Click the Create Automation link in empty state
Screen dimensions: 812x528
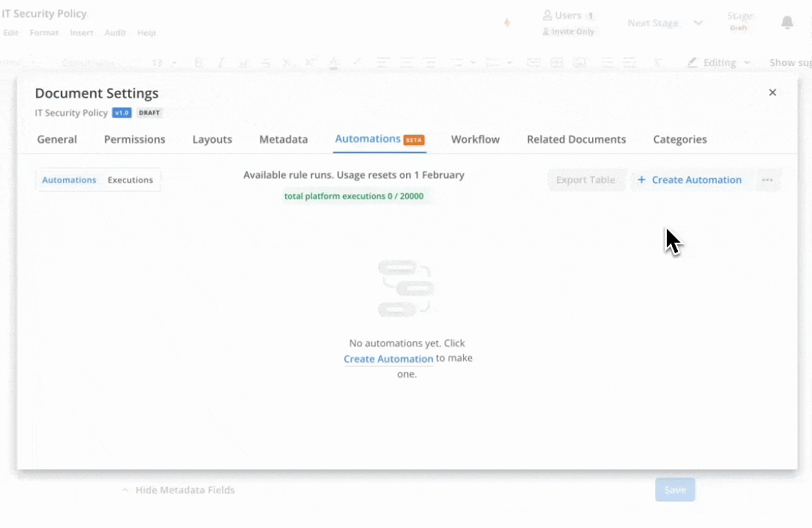point(388,359)
